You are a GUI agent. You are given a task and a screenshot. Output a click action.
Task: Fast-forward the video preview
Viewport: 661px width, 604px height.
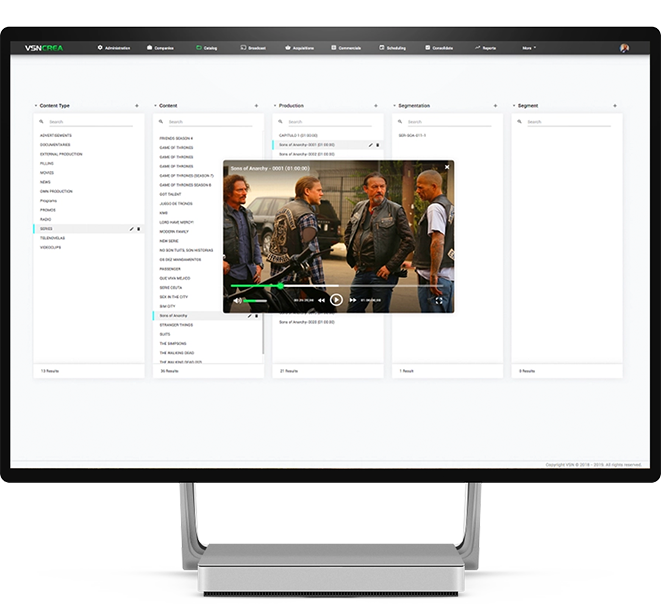tap(353, 300)
